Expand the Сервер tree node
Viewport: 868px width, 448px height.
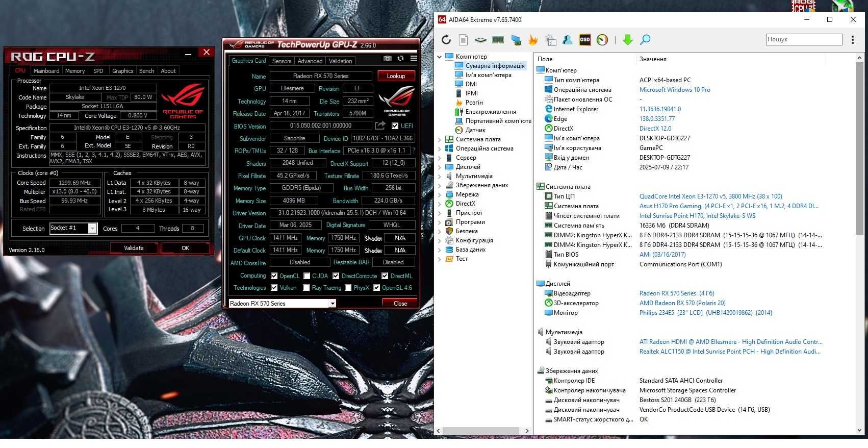440,158
